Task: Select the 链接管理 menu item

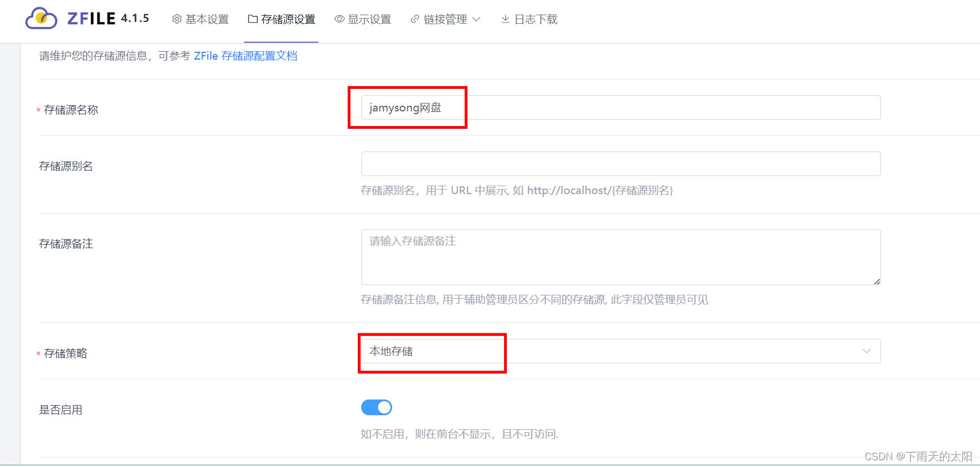Action: (446, 20)
